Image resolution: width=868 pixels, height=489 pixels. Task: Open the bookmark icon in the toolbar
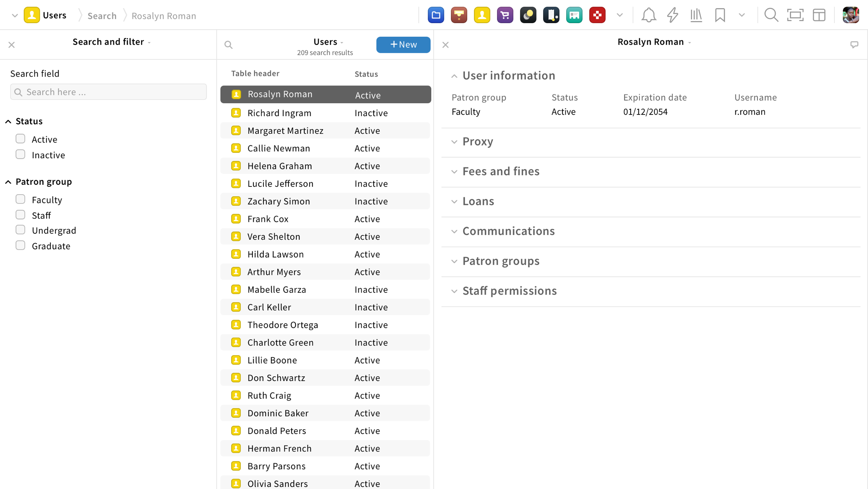click(720, 15)
